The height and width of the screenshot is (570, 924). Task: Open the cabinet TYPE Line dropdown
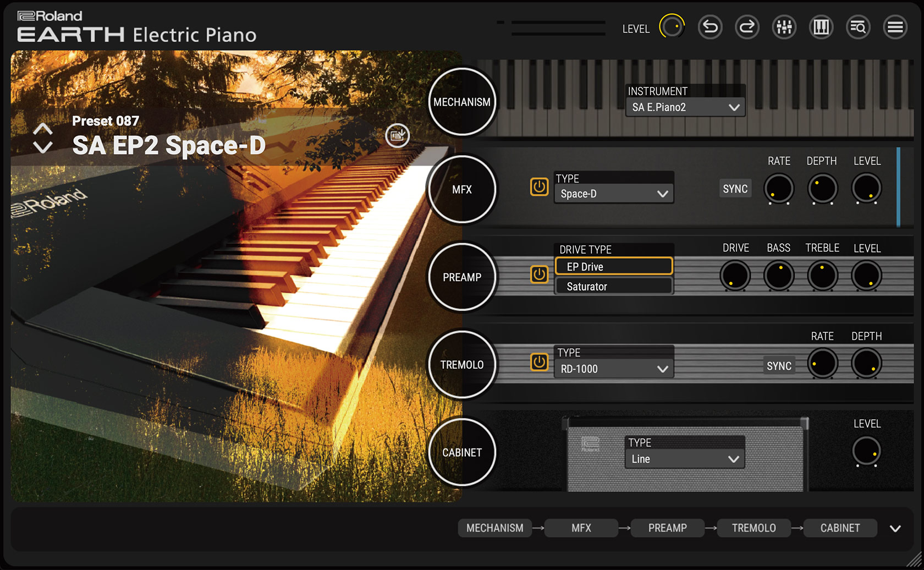[x=685, y=459]
